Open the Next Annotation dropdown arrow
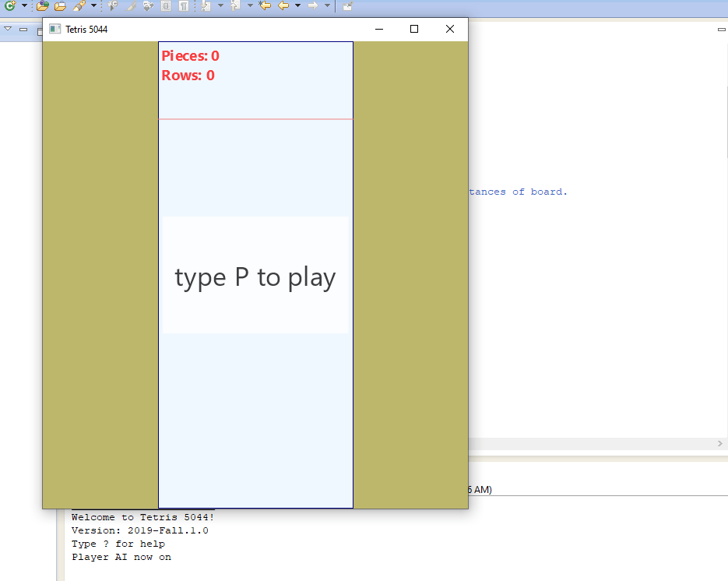The width and height of the screenshot is (728, 581). pyautogui.click(x=220, y=5)
